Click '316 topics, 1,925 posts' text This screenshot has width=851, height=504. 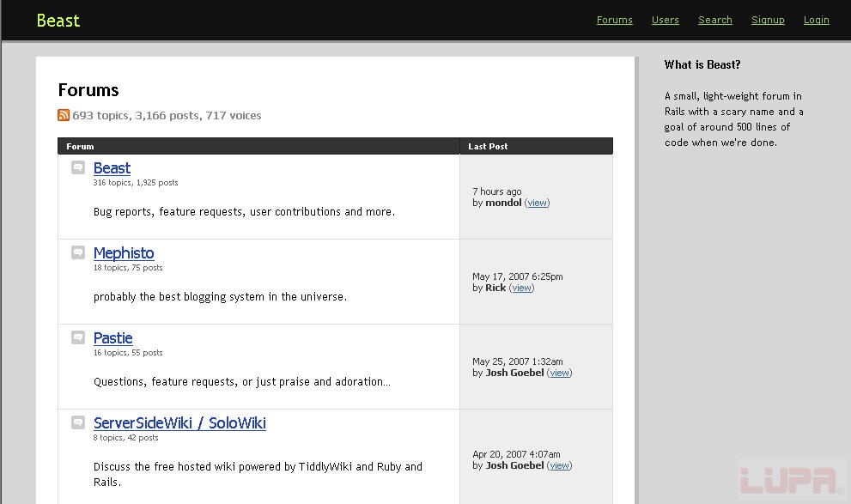pyautogui.click(x=136, y=183)
